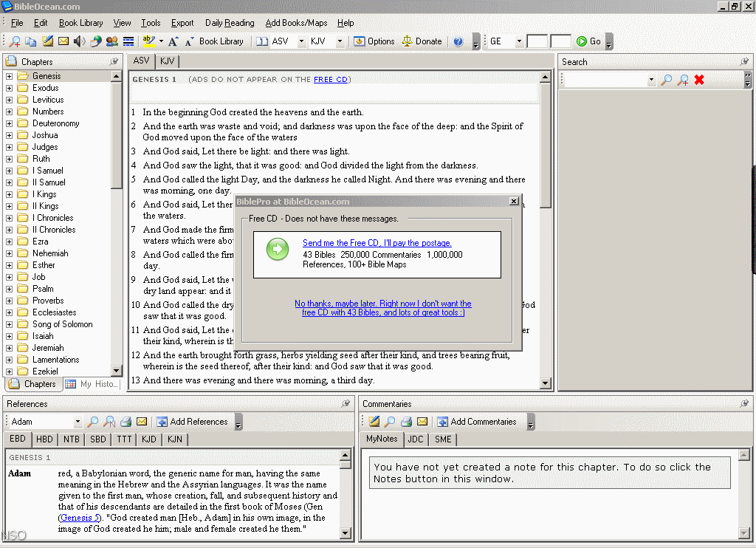Screen dimensions: 756x548
Task: Click the Bible text scrollbar down arrow
Action: (x=546, y=383)
